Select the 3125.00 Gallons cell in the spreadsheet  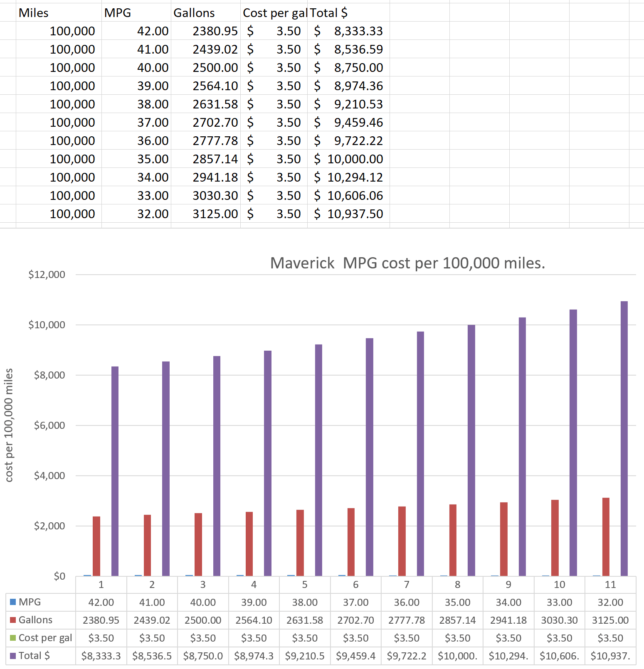tap(205, 214)
